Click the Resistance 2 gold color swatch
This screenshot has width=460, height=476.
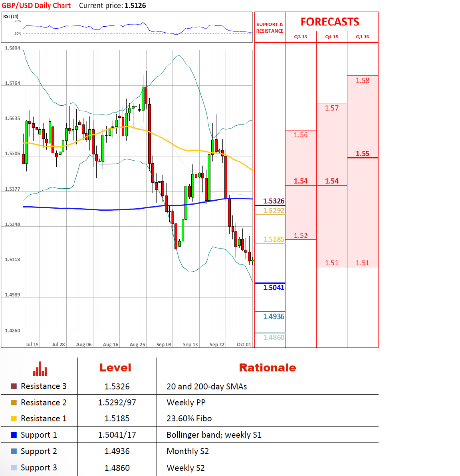(x=14, y=403)
